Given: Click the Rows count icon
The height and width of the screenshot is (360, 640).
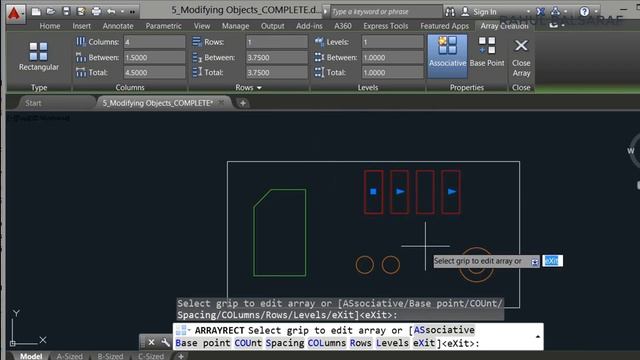Looking at the screenshot, I should click(x=197, y=42).
